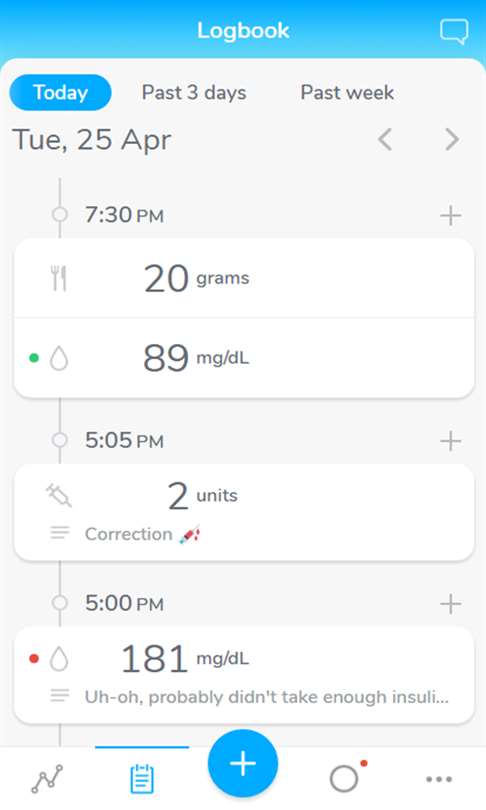This screenshot has height=810, width=486.
Task: Switch to Past 3 days view
Action: pyautogui.click(x=194, y=93)
